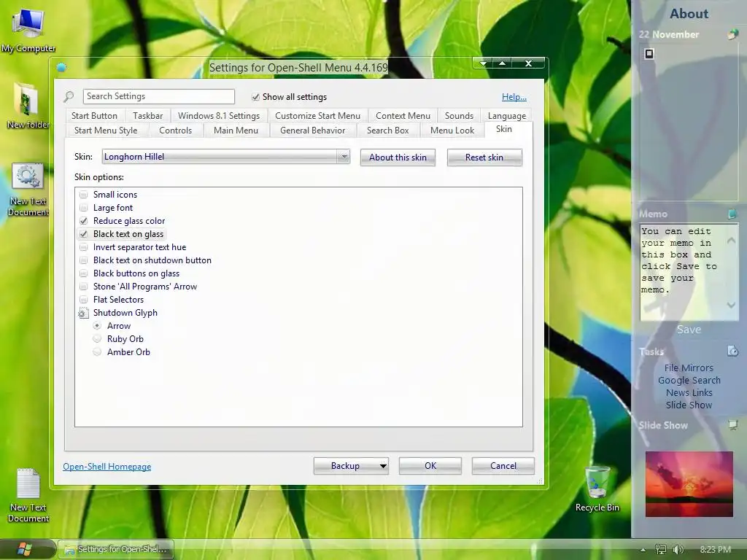Open the General Behavior tab
Screen dimensions: 747x560
(312, 131)
